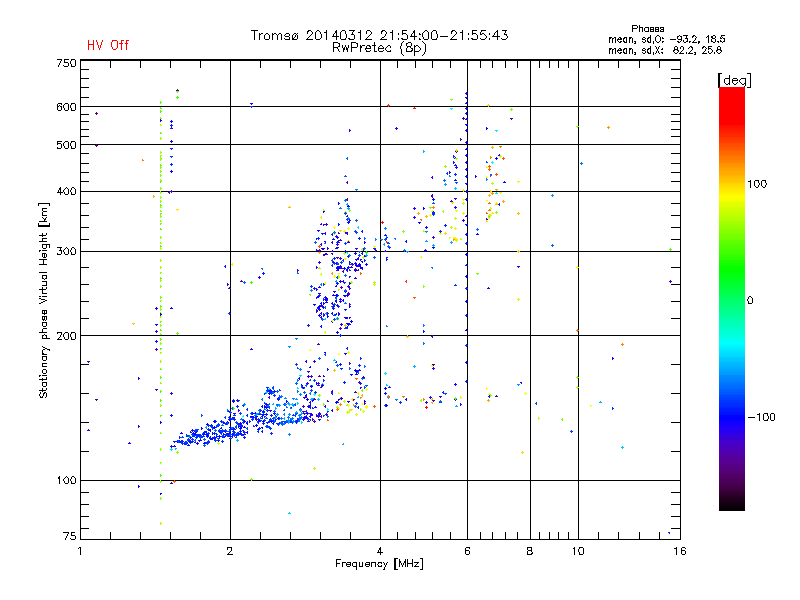Click the 'RwPretec (8p)' subtitle
800x600 pixels.
click(x=379, y=48)
